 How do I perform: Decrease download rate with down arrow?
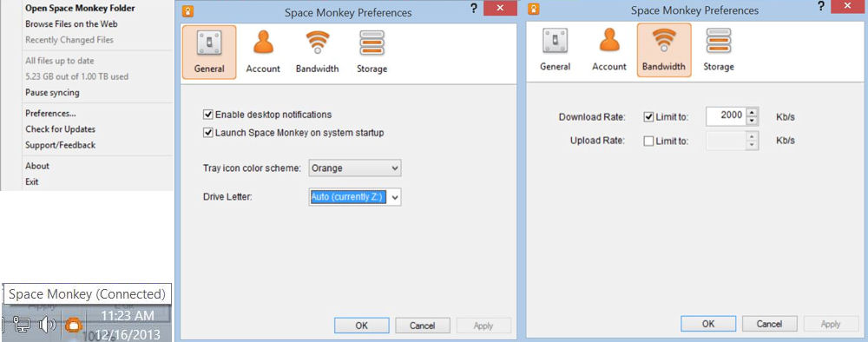752,121
